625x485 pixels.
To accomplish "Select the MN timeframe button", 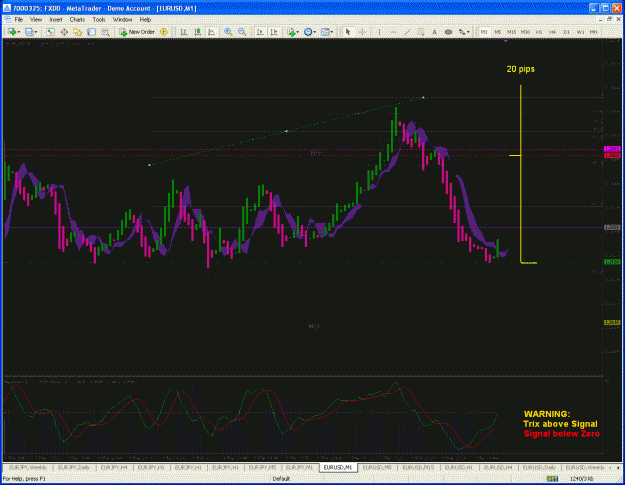I will [x=594, y=32].
